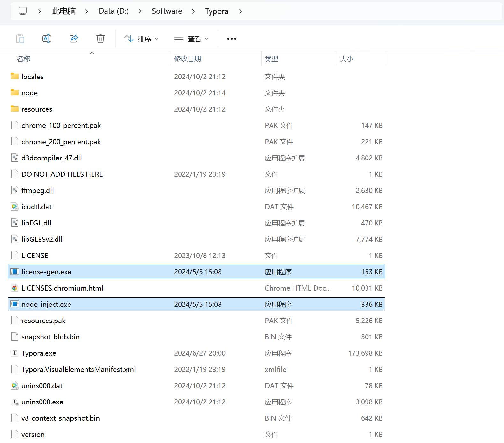The width and height of the screenshot is (504, 443).
Task: Select snapshot_blob.bin file icon
Action: point(15,336)
